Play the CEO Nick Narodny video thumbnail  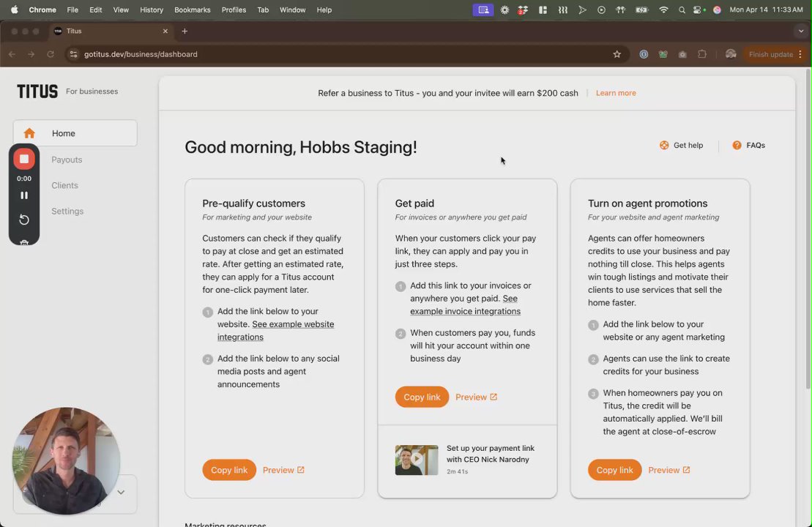[x=417, y=460]
